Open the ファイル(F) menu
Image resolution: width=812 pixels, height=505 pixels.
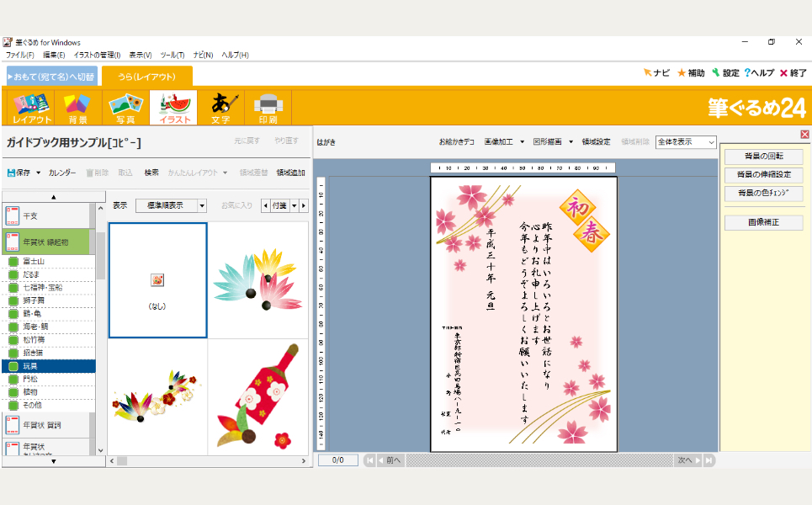(x=19, y=55)
